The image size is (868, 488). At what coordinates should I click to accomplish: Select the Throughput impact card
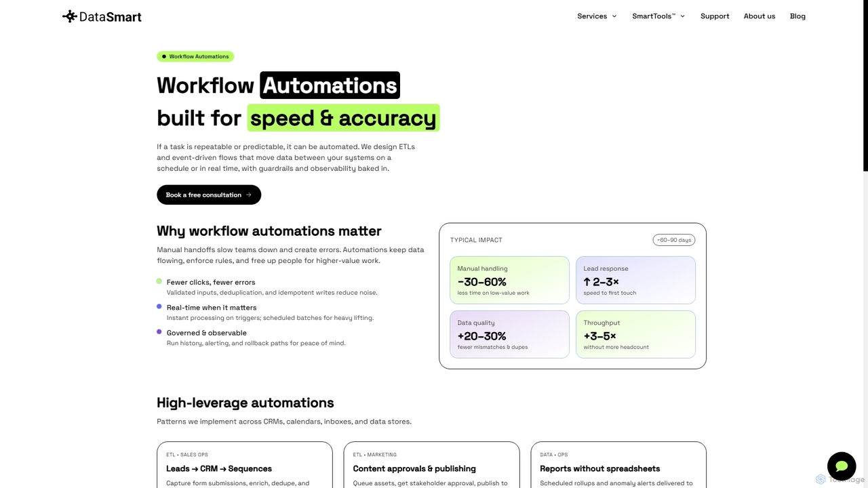pos(635,334)
